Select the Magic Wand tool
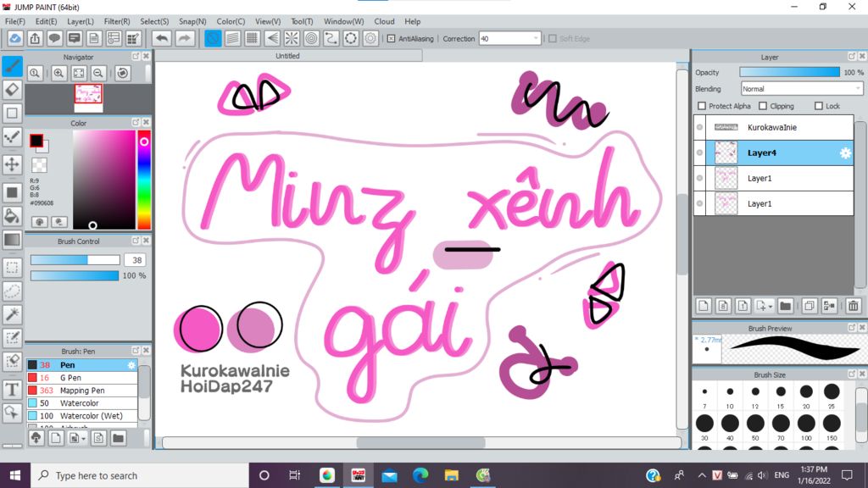868x488 pixels. [12, 314]
